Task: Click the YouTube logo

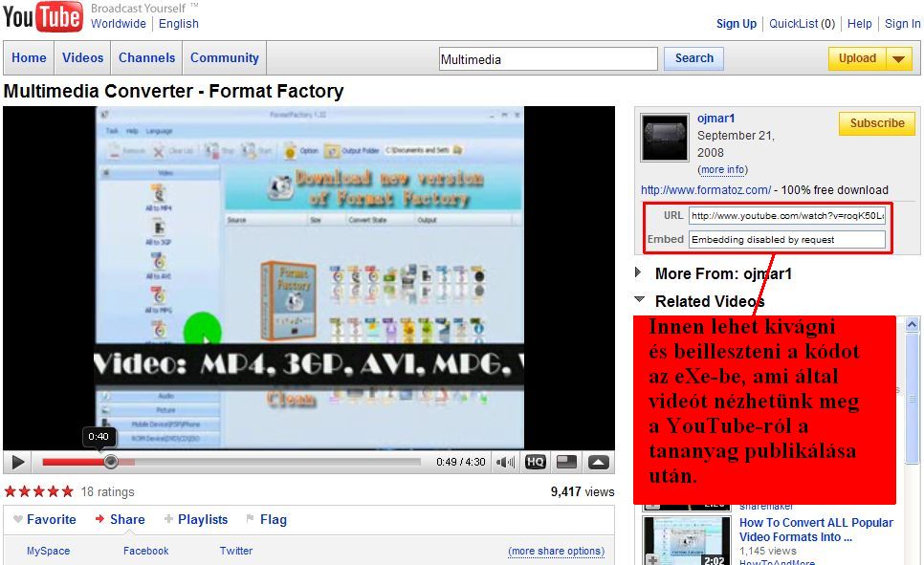Action: [x=42, y=16]
